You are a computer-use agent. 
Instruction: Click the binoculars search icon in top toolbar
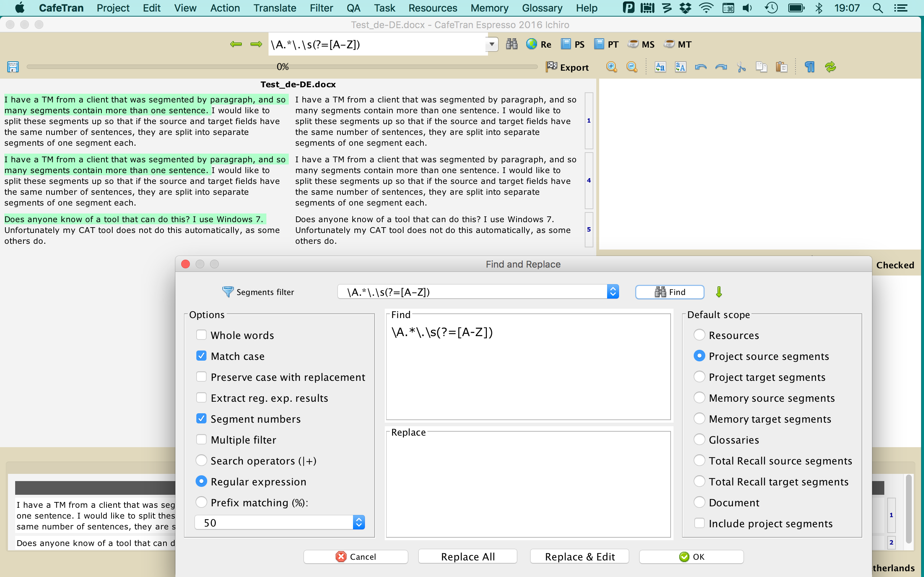[512, 44]
